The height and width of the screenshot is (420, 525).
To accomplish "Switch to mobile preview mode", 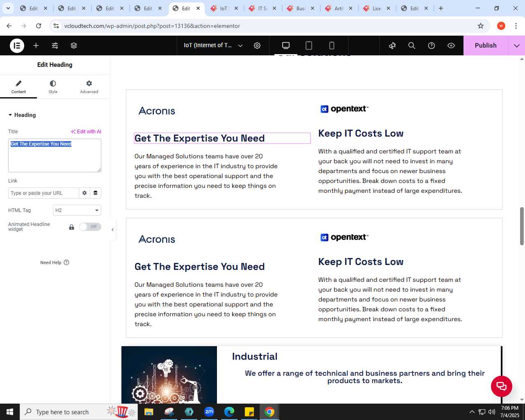I will click(332, 46).
